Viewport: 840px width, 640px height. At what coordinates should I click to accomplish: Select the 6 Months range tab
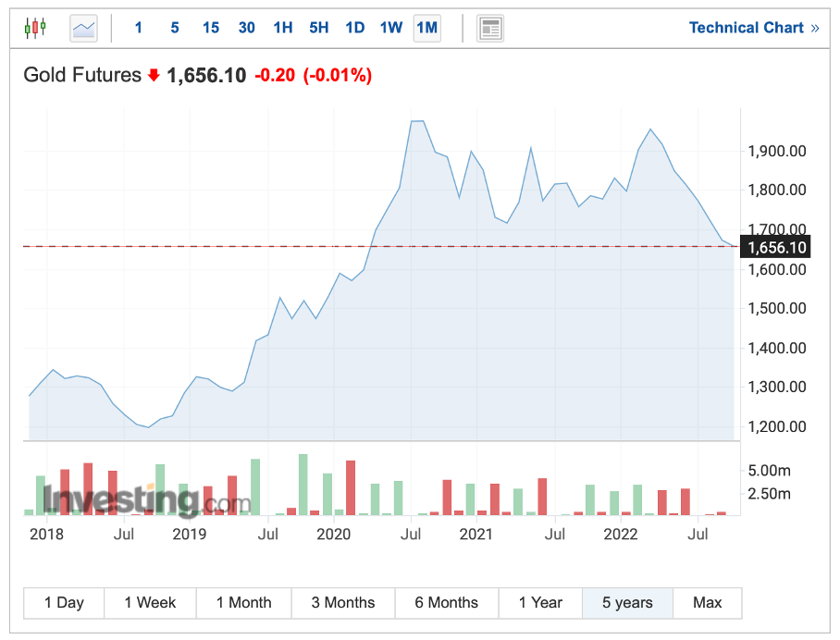446,603
